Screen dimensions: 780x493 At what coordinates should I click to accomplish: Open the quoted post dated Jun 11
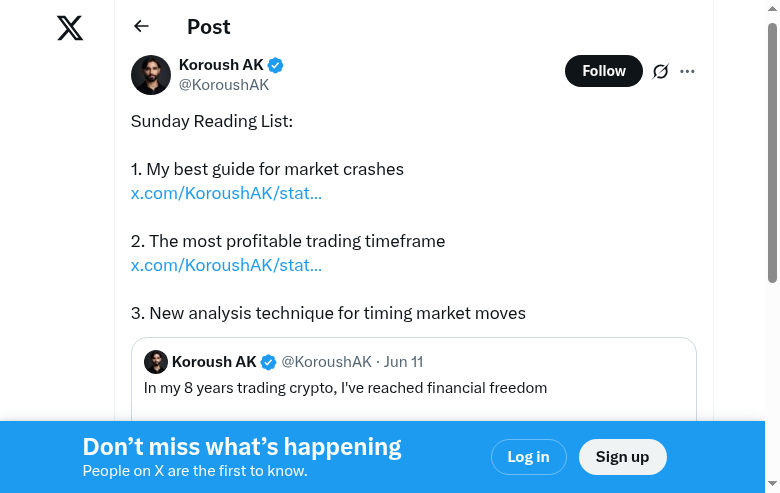tap(403, 362)
